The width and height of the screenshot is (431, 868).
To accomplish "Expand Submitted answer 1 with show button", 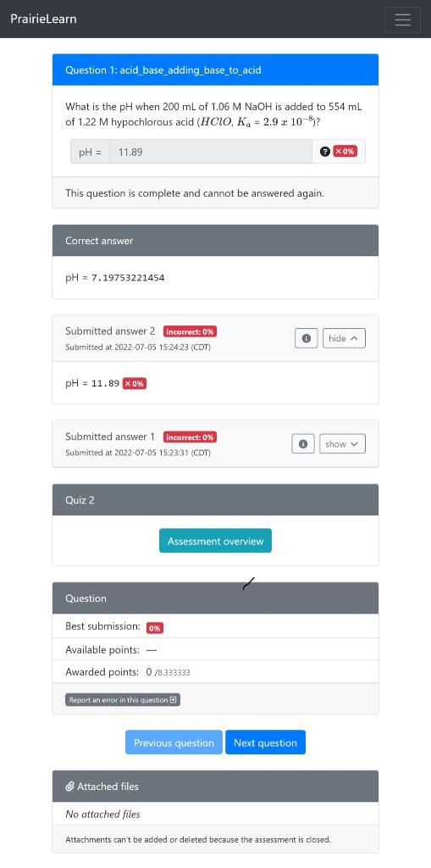I will (342, 444).
